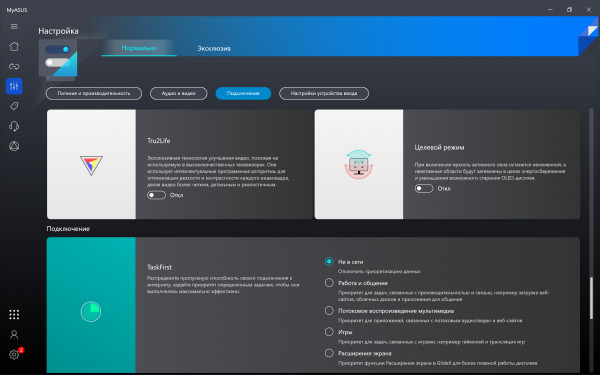Open the user account icon
The width and height of the screenshot is (600, 375).
[x=14, y=334]
